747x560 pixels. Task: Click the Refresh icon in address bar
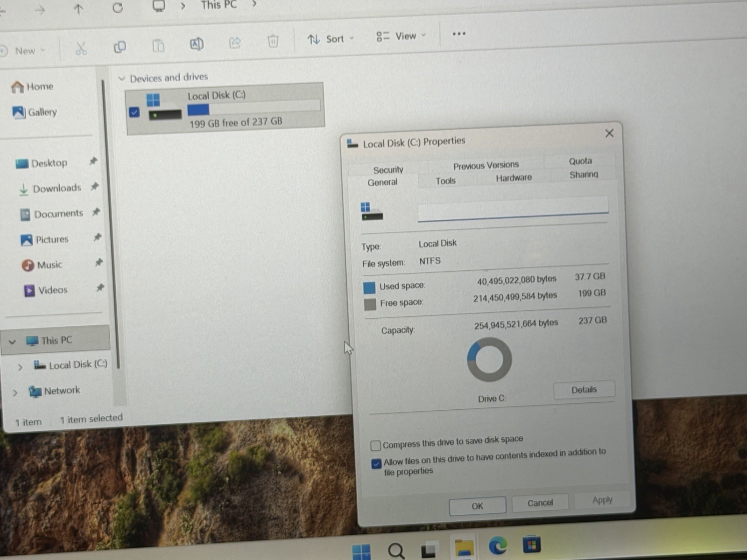[118, 7]
